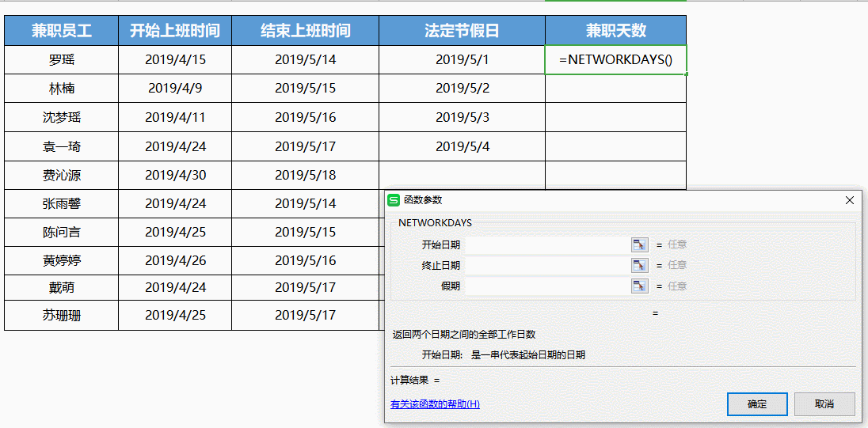Cancel with the 取消 button
Viewport: 868px width, 428px height.
tap(824, 404)
